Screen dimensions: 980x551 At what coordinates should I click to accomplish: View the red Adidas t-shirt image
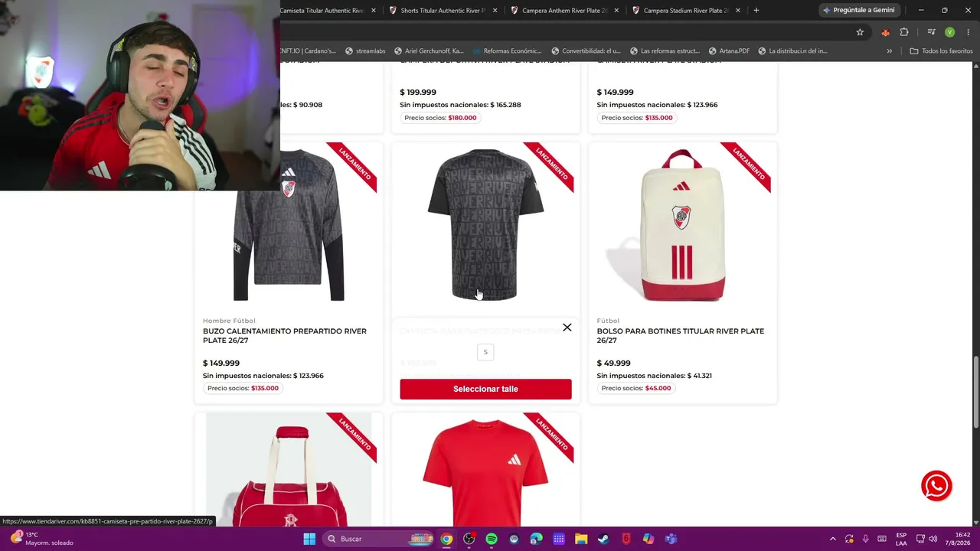[x=485, y=473]
